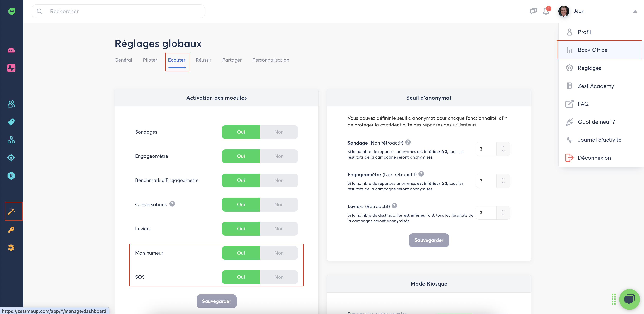Viewport: 644px width, 314px height.
Task: Disable the SOS module with Non
Action: coord(279,277)
